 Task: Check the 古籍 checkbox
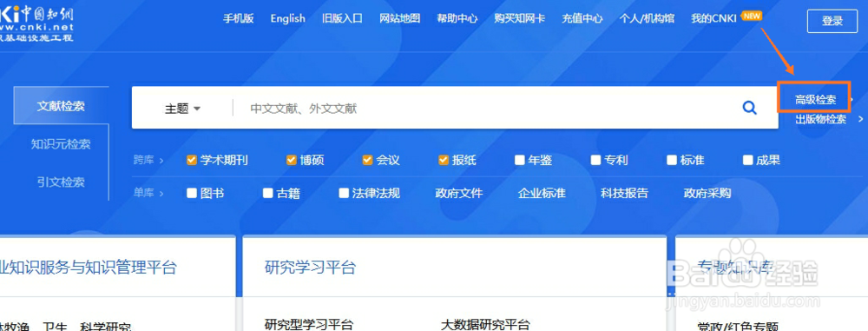[x=267, y=193]
